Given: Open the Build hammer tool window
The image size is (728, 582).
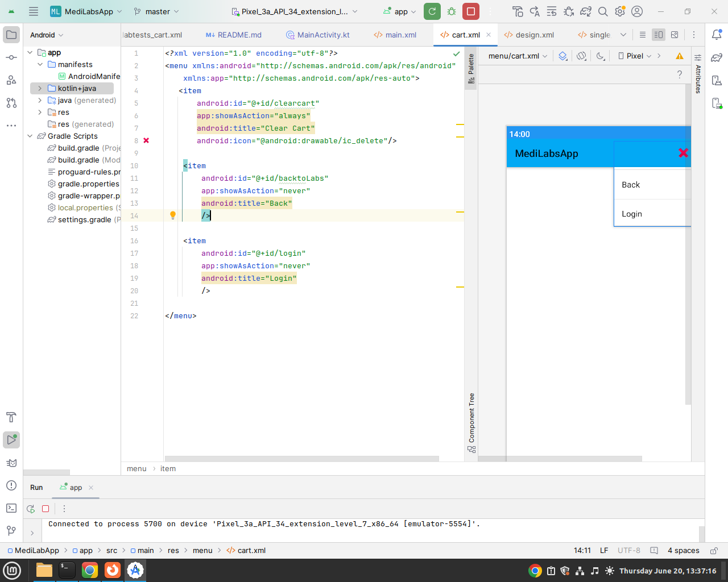Looking at the screenshot, I should coord(11,417).
